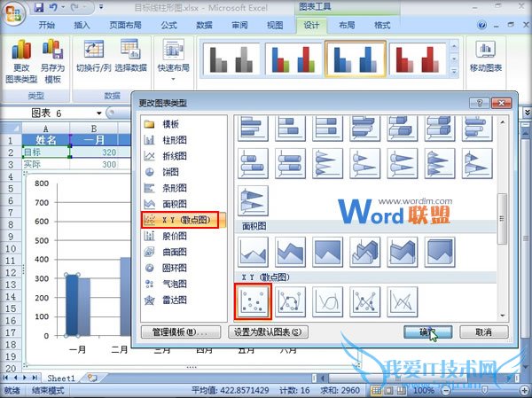This screenshot has height=398, width=532.
Task: Click Save As Template (另存为模板) icon
Action: pyautogui.click(x=52, y=61)
